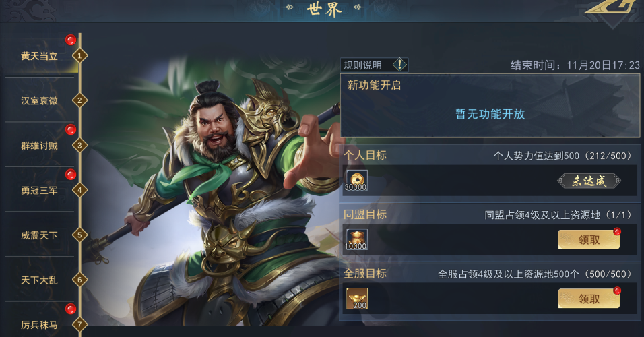Open the 威震天下 chapter tab
This screenshot has height=337, width=644.
click(40, 235)
